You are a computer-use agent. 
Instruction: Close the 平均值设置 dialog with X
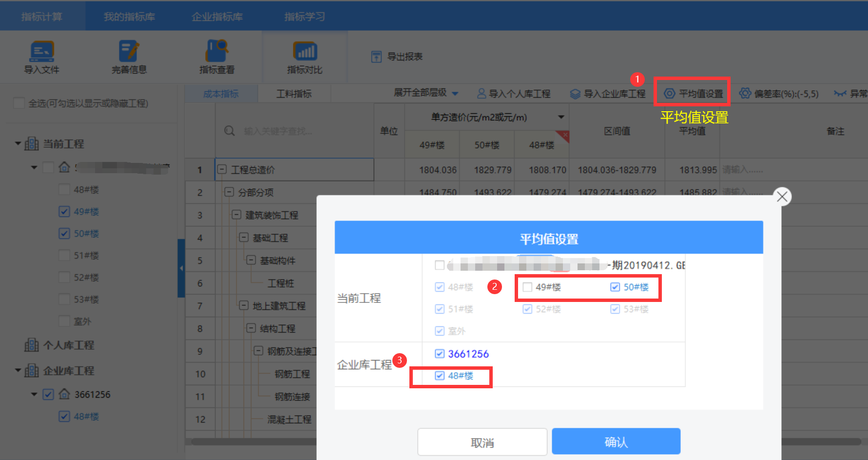[782, 197]
